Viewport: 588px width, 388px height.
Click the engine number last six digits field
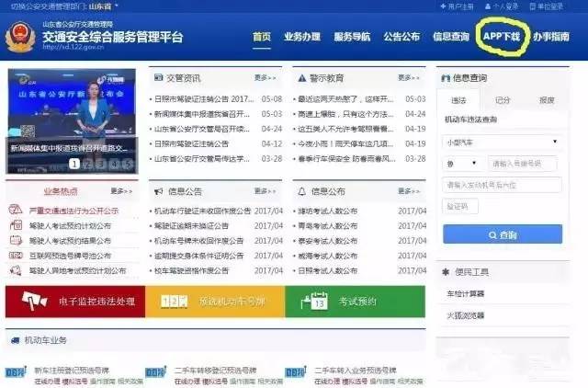pyautogui.click(x=503, y=185)
